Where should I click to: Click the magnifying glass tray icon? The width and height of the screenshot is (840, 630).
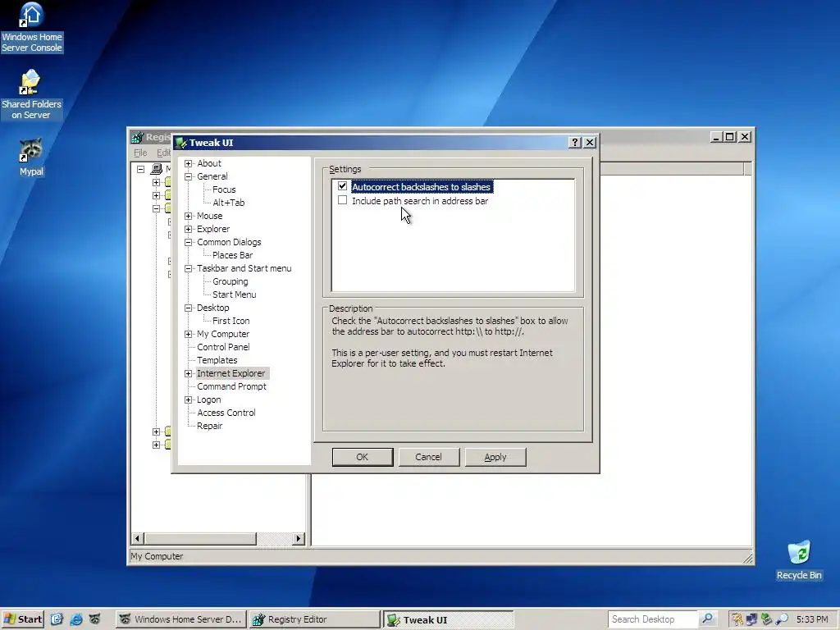point(782,619)
